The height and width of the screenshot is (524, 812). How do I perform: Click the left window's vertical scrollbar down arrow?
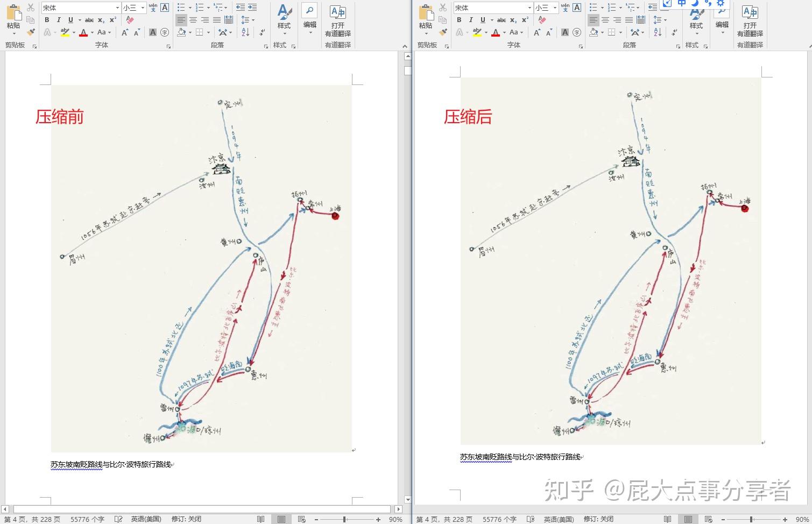(407, 500)
